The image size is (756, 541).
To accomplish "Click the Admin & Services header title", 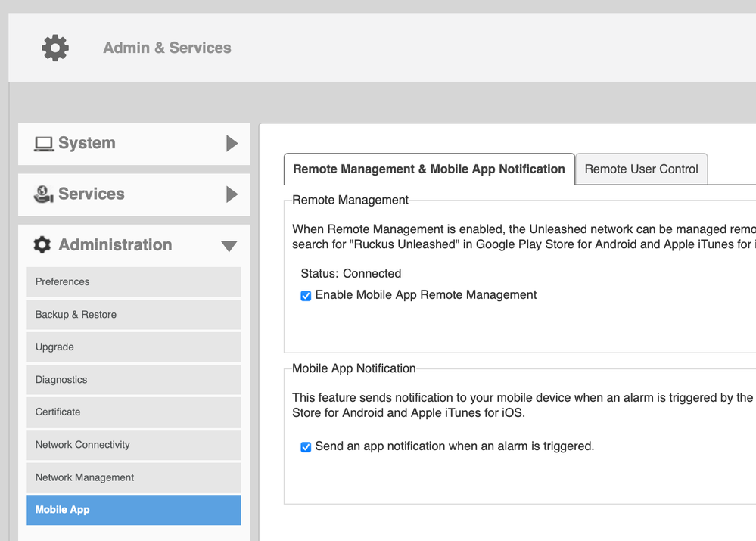I will click(167, 48).
